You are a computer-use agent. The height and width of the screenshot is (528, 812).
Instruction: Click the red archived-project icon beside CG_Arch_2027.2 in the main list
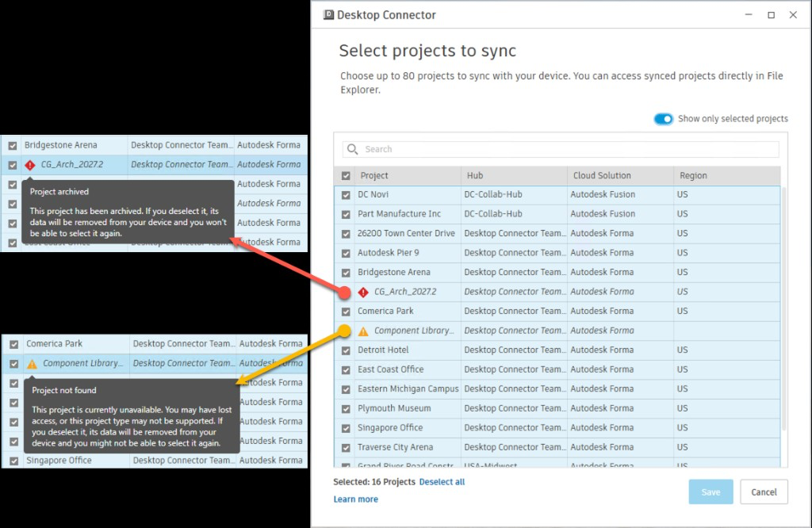tap(363, 292)
